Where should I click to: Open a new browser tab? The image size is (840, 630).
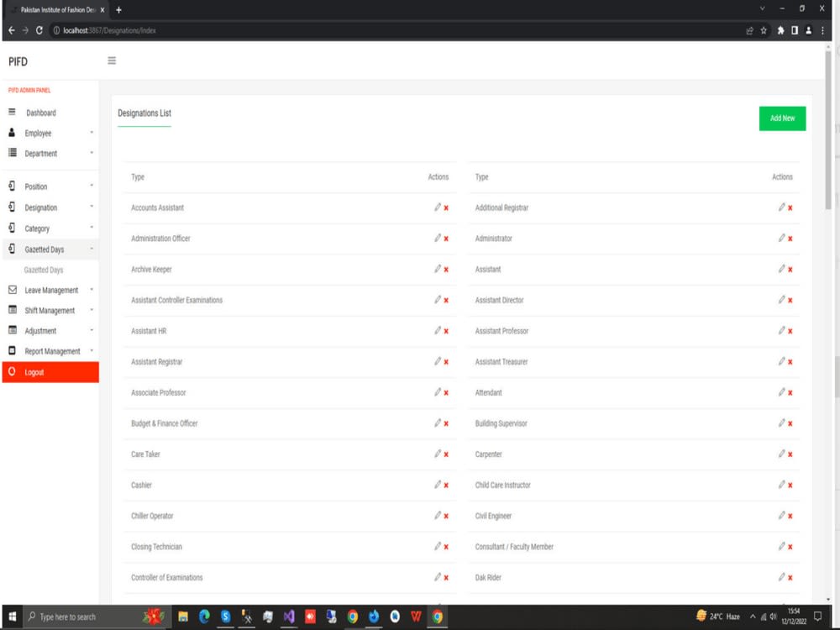(118, 9)
